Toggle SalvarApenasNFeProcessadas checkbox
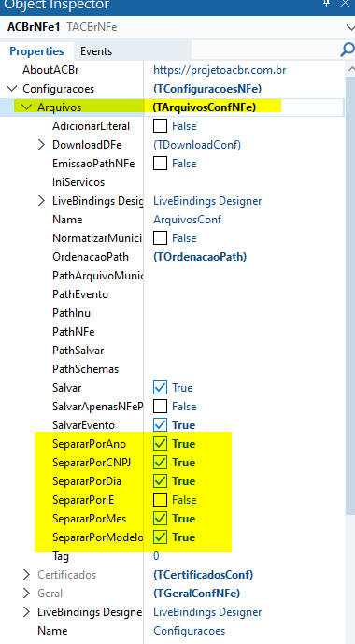Image resolution: width=355 pixels, height=644 pixels. tap(160, 407)
